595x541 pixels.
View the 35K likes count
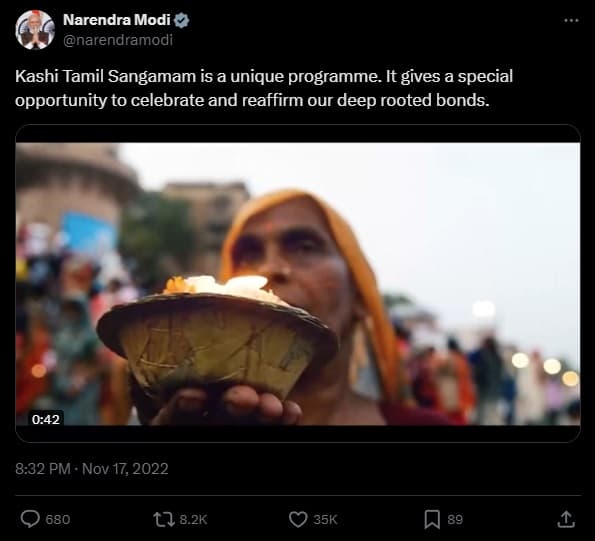325,519
